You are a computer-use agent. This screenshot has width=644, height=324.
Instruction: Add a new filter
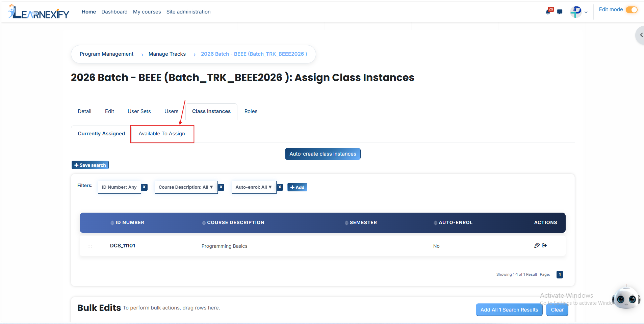297,187
